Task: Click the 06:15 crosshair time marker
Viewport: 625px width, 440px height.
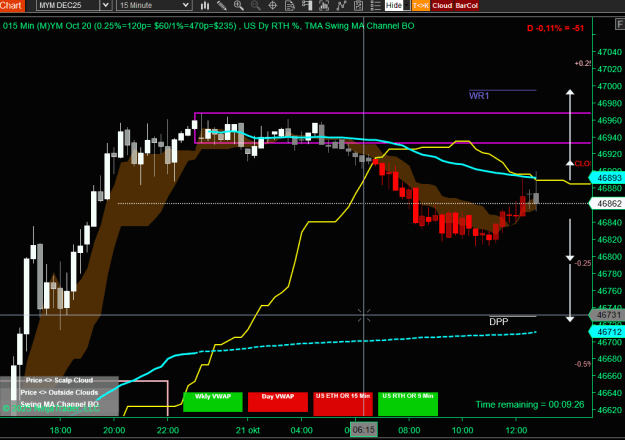Action: tap(364, 430)
